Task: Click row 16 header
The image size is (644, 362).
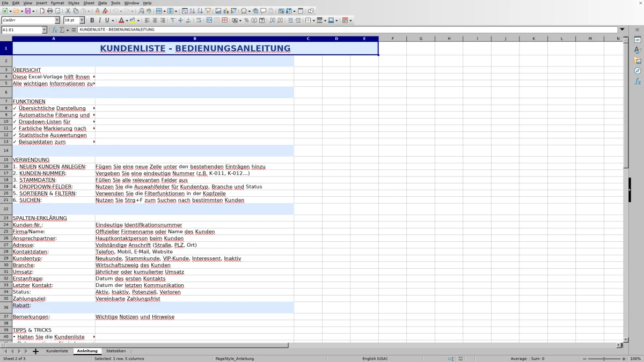Action: 6,167
